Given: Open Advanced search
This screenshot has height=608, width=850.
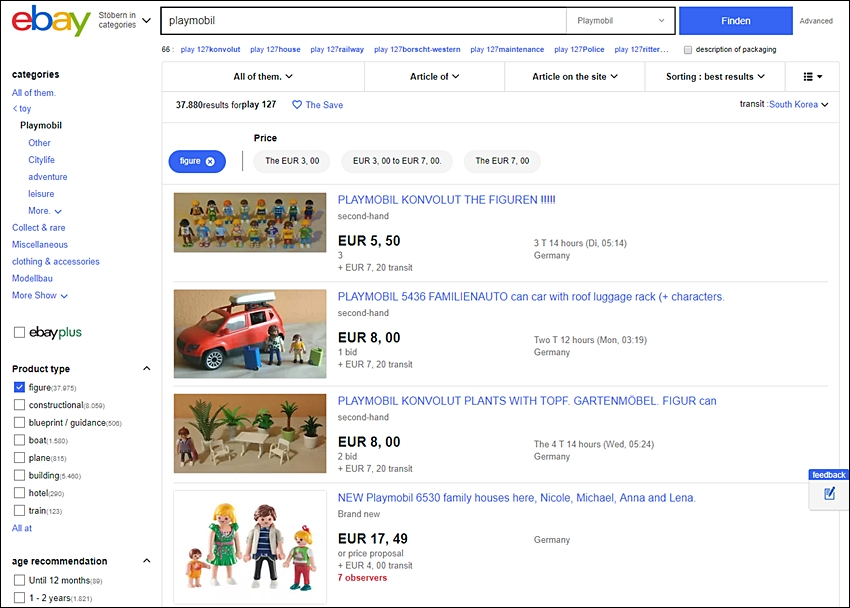Looking at the screenshot, I should click(816, 21).
